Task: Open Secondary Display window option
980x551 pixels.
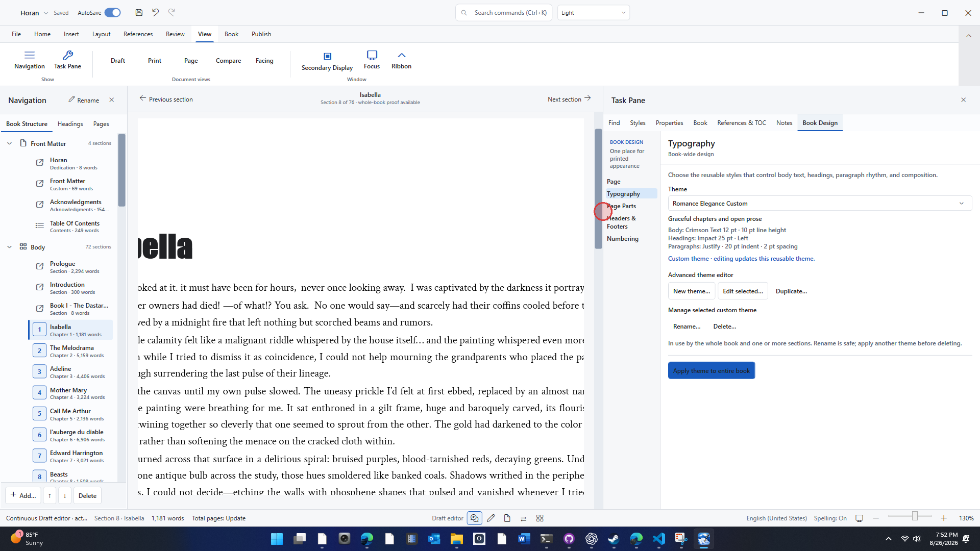Action: click(x=327, y=61)
